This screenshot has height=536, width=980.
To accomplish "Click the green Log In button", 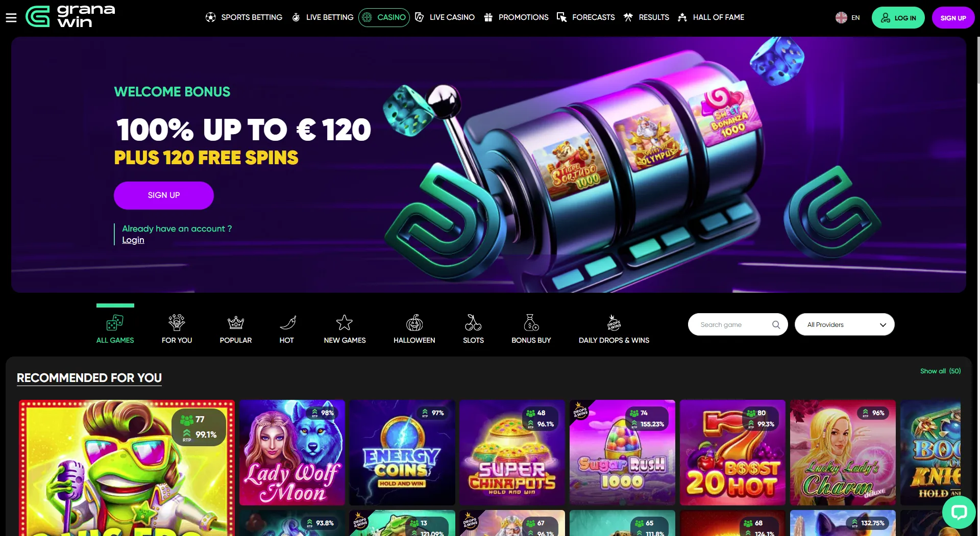I will tap(898, 18).
